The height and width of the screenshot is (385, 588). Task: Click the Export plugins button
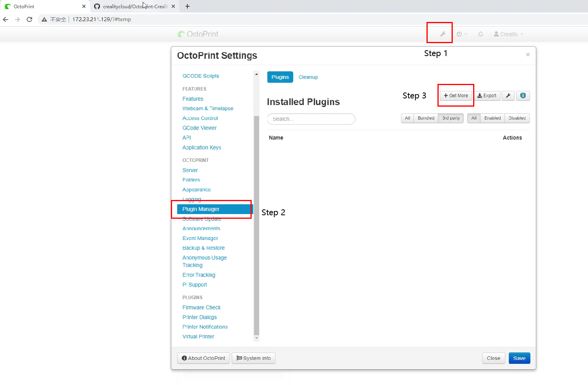click(x=486, y=96)
